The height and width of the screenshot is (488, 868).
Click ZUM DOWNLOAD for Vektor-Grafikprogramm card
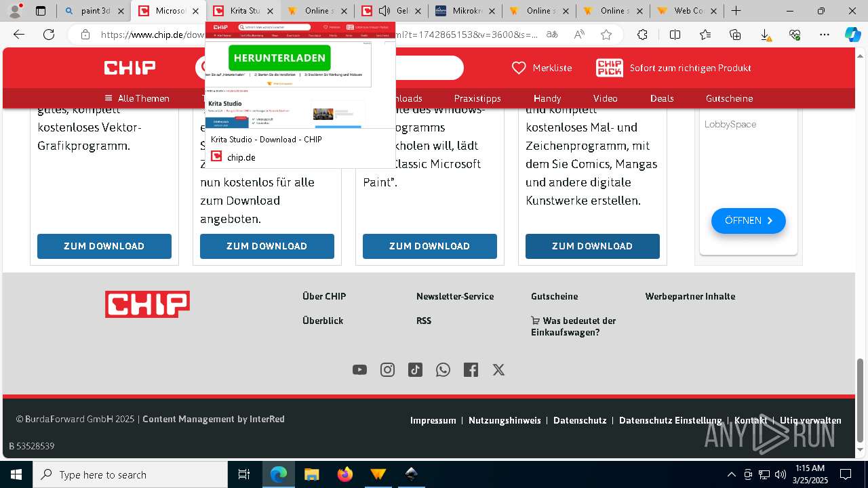(104, 246)
